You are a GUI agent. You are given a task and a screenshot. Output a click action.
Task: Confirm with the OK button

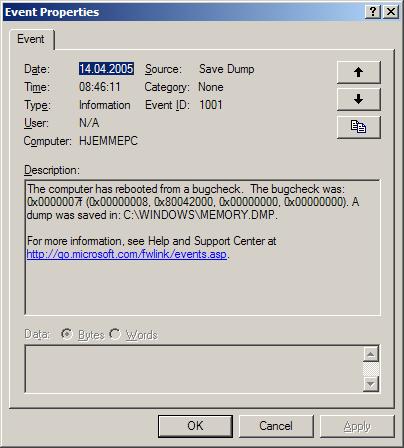point(195,426)
